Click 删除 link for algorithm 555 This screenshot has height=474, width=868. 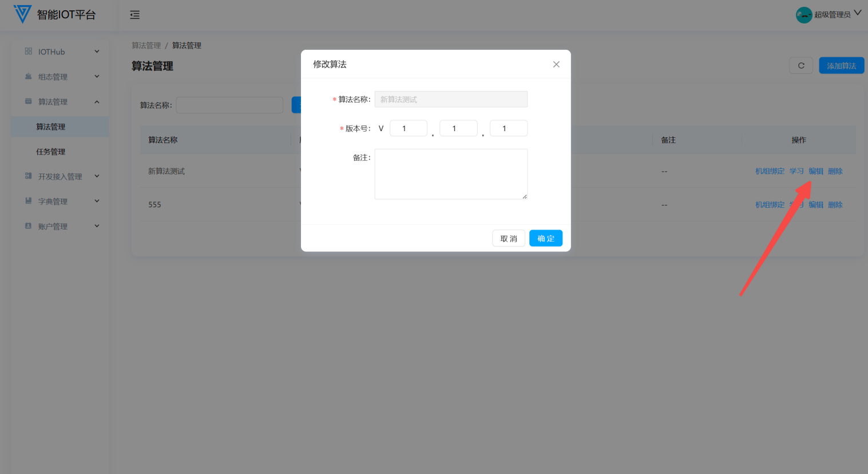click(835, 205)
